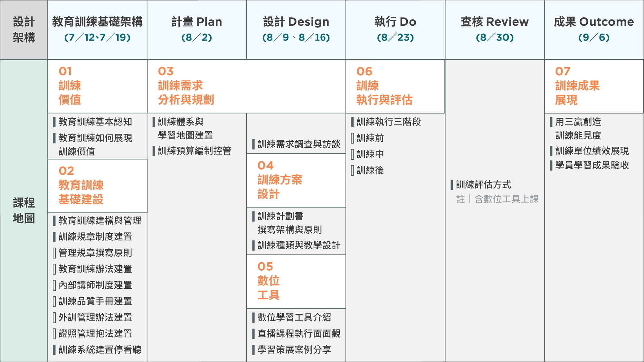
Task: Select module 06 訓練執行與評估 card
Action: pos(395,86)
